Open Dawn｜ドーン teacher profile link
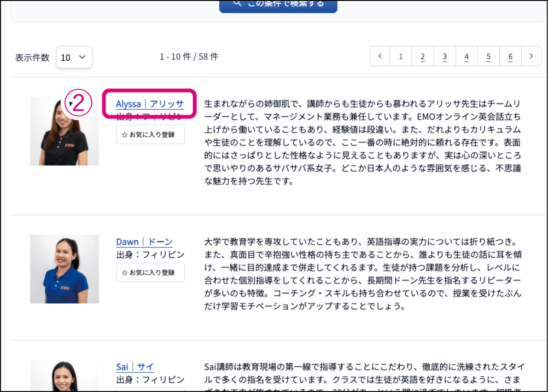Viewport: 548px width, 392px height. [144, 242]
